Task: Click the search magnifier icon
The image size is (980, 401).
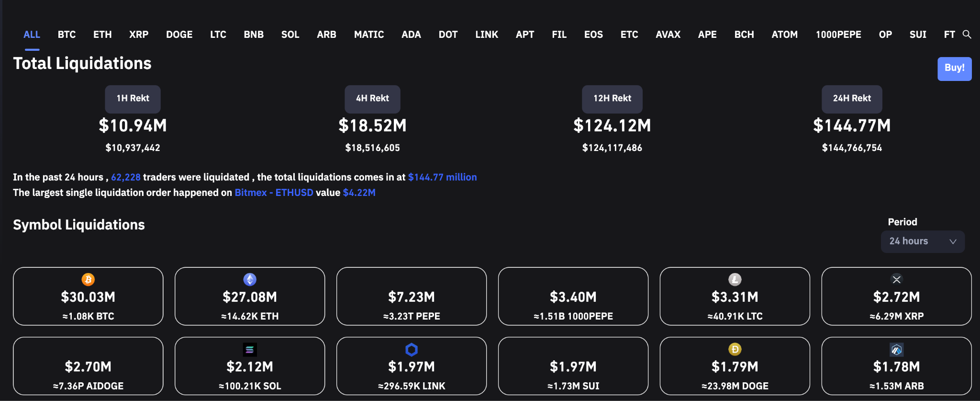Action: click(967, 34)
